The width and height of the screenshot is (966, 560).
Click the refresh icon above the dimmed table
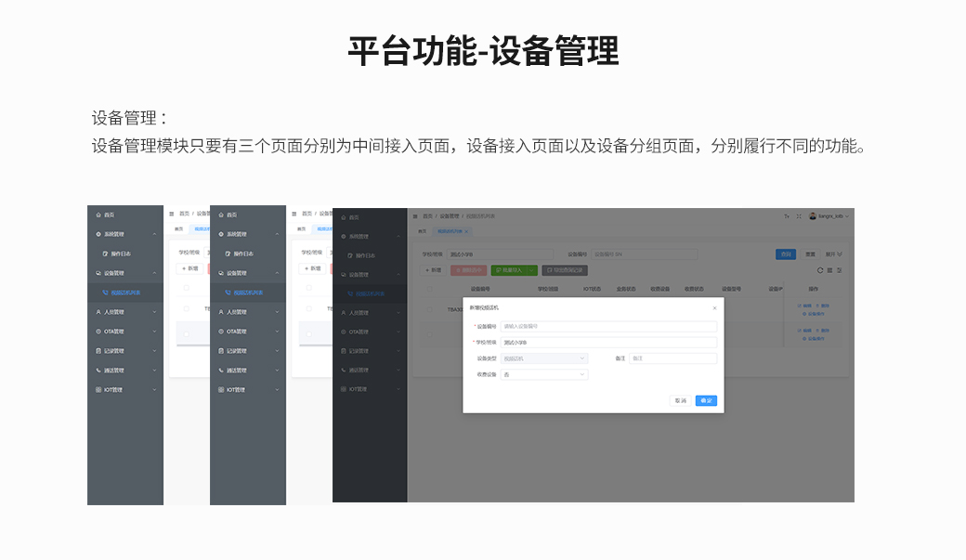pos(820,270)
